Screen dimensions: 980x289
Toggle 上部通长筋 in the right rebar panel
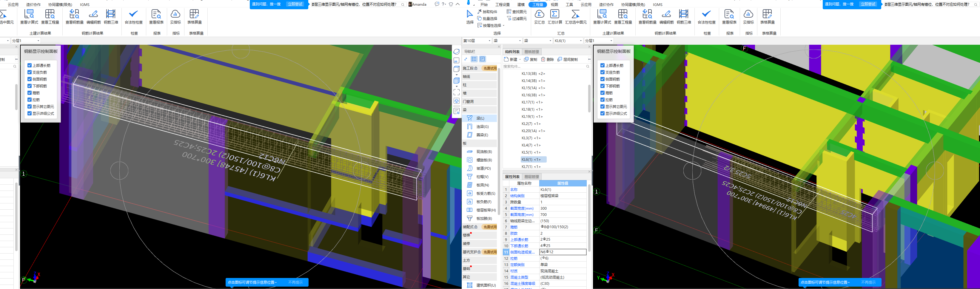(602, 65)
